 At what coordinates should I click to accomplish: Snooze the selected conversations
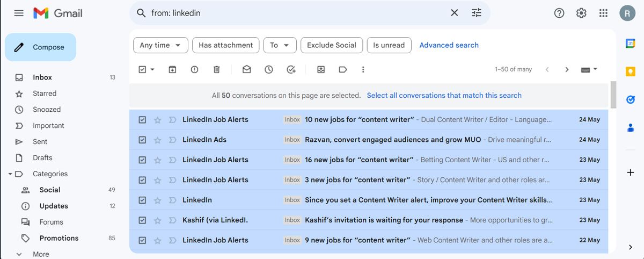point(268,69)
